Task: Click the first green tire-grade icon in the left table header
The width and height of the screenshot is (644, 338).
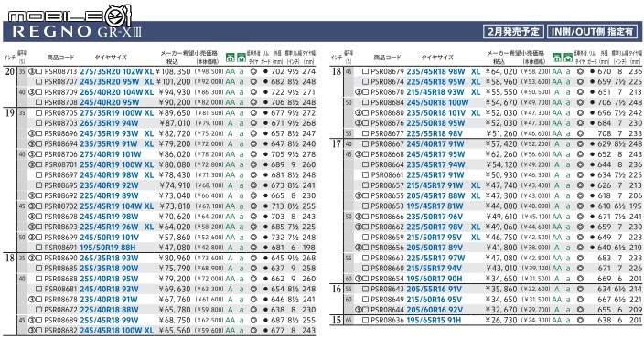Action: click(x=231, y=58)
